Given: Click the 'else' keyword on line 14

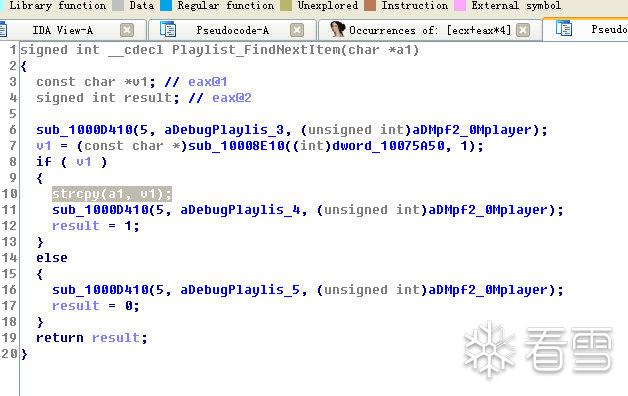Looking at the screenshot, I should [x=52, y=258].
